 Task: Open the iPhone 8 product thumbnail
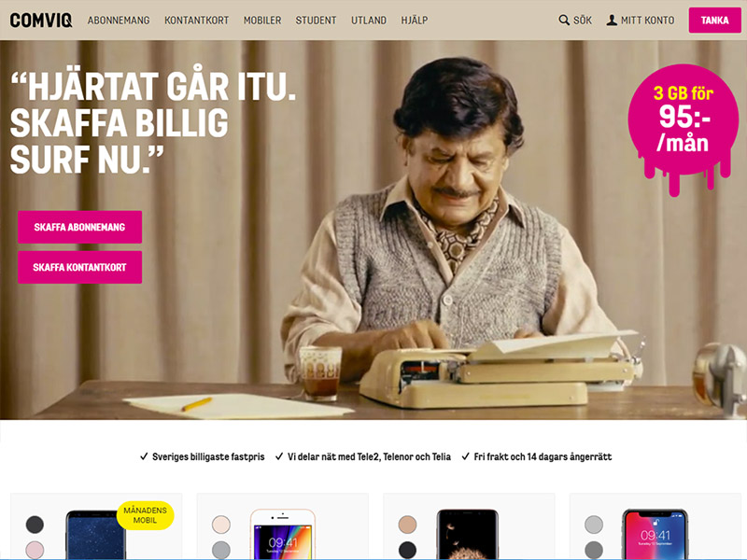tap(283, 534)
